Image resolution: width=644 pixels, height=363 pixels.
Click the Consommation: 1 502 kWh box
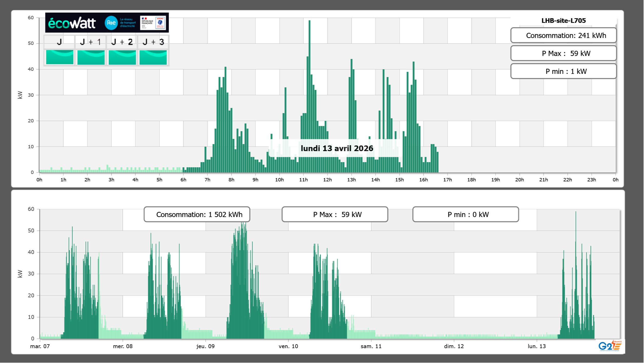pyautogui.click(x=197, y=214)
